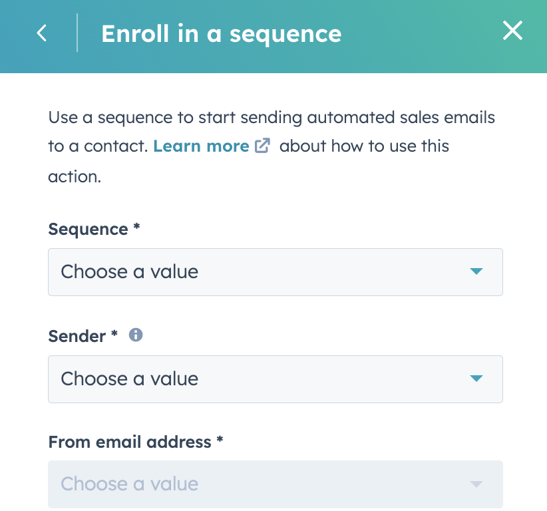The width and height of the screenshot is (547, 511).
Task: Click the Sequence field label
Action: tap(88, 229)
